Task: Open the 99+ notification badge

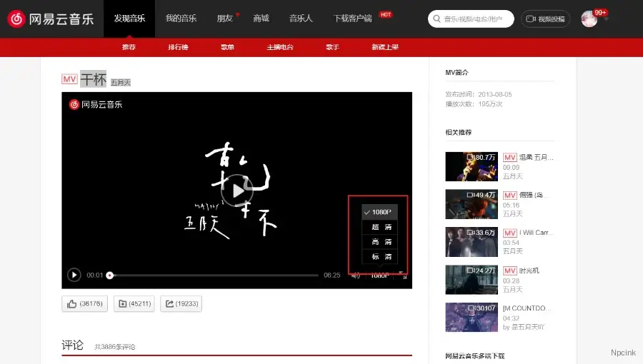Action: 600,13
